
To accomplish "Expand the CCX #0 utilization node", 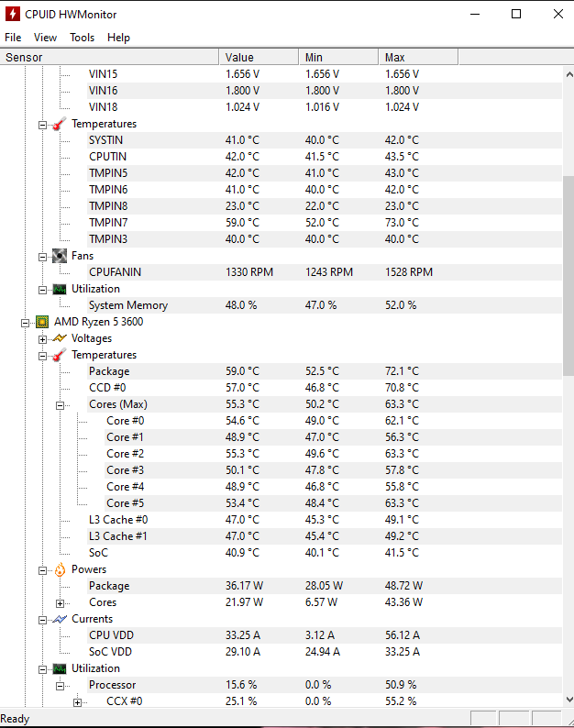I will (78, 702).
